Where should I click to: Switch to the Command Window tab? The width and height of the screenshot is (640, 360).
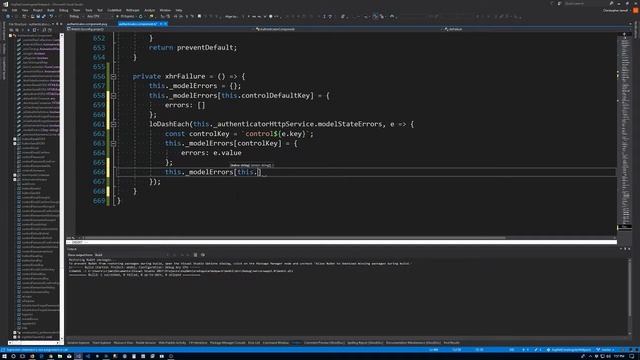click(x=276, y=343)
